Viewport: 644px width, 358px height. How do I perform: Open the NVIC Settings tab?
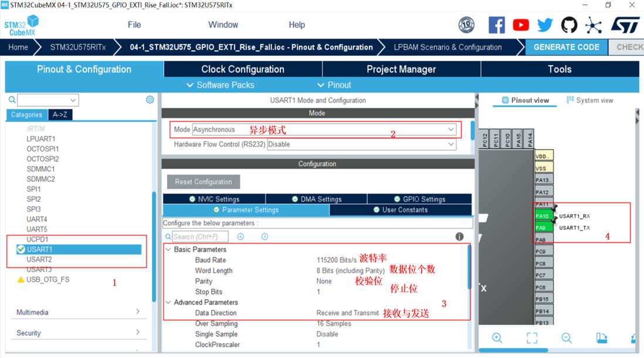click(214, 199)
